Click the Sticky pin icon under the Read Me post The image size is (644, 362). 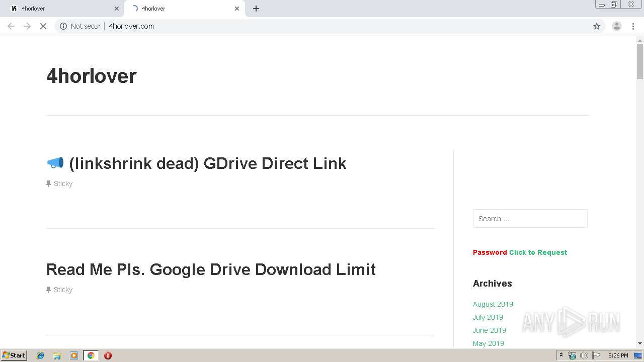point(49,290)
